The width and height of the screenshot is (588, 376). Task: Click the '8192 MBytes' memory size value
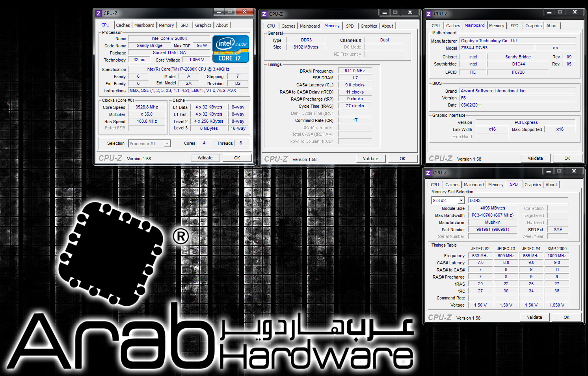point(306,47)
